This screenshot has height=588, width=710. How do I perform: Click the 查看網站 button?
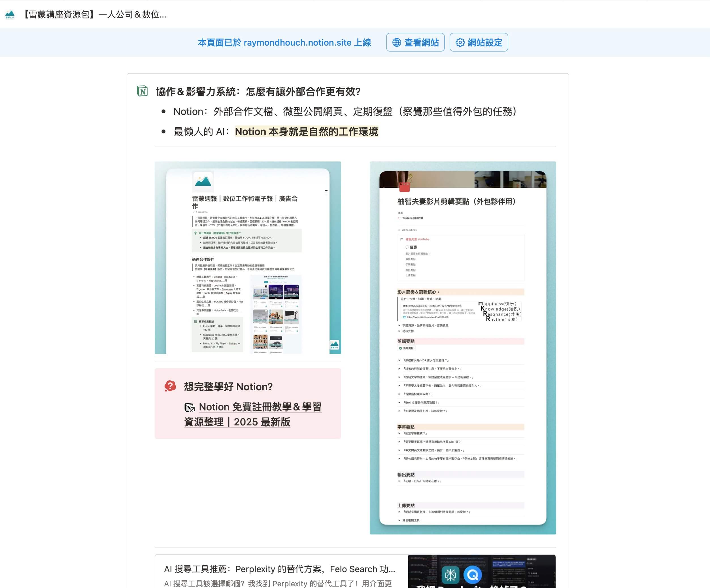tap(415, 42)
